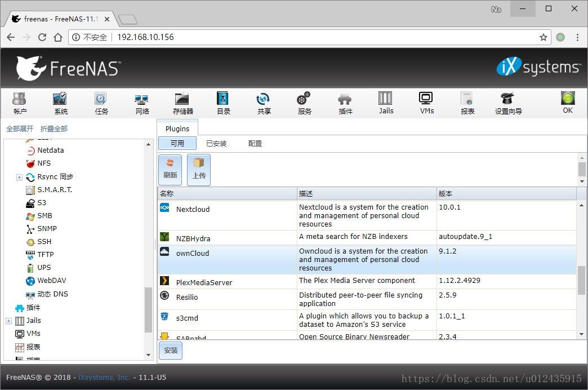Image resolution: width=588 pixels, height=390 pixels.
Task: Click the iXsystems logo in header
Action: (x=538, y=67)
